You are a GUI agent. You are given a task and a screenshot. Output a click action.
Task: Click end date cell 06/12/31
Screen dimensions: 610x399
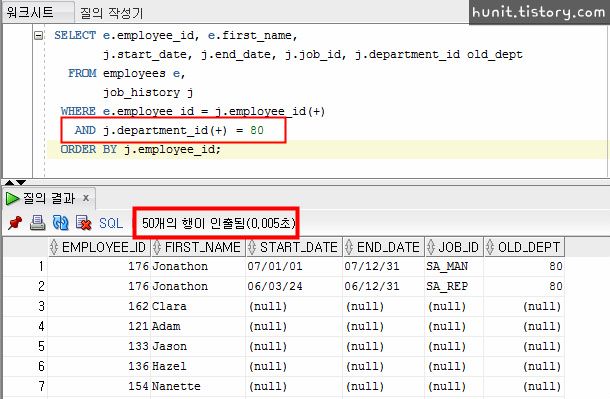click(x=384, y=287)
